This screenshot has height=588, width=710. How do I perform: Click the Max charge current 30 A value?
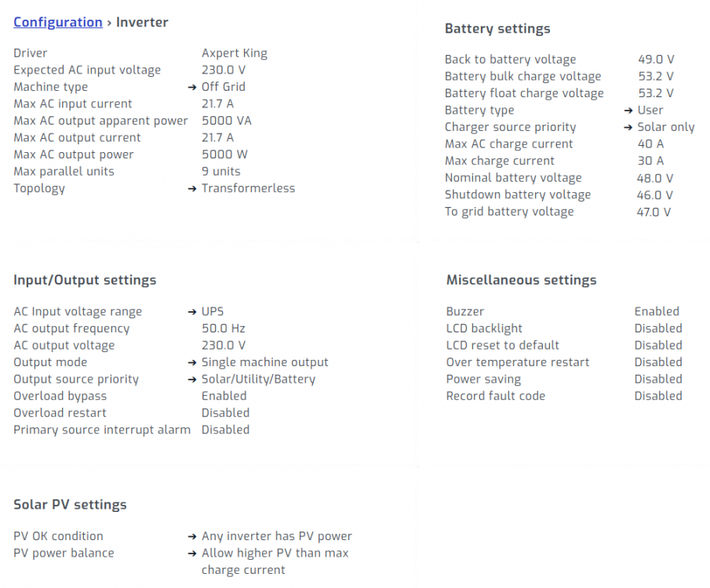pos(650,161)
